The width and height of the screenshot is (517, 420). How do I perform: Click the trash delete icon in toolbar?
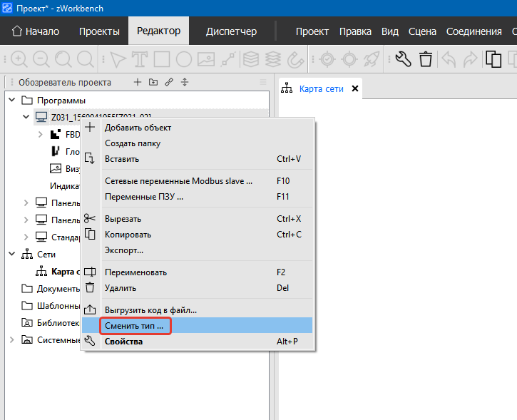click(426, 59)
